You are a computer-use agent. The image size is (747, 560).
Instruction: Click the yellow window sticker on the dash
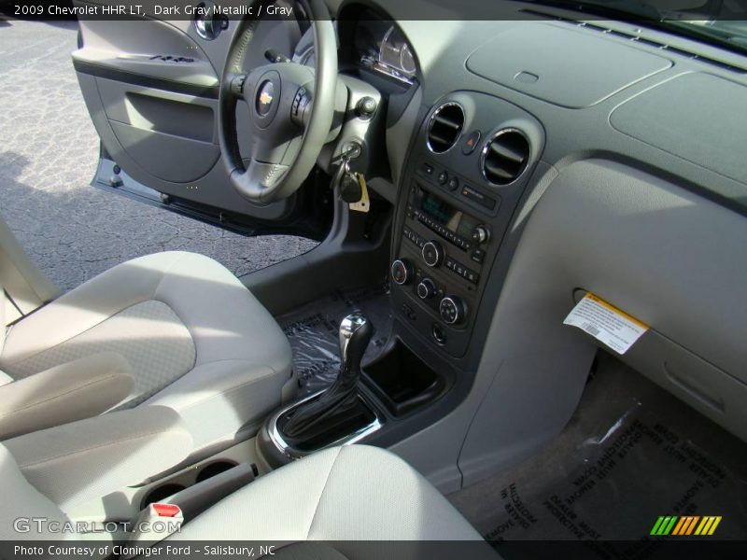(607, 320)
